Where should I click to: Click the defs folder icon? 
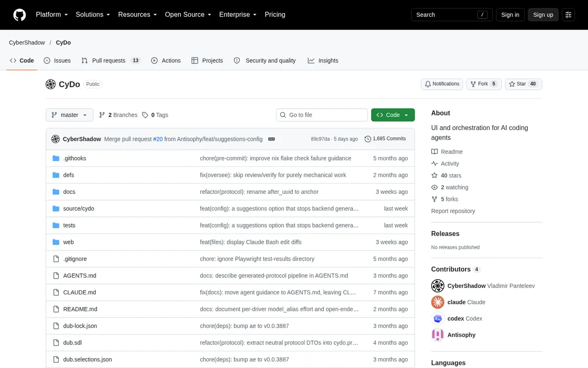[56, 175]
